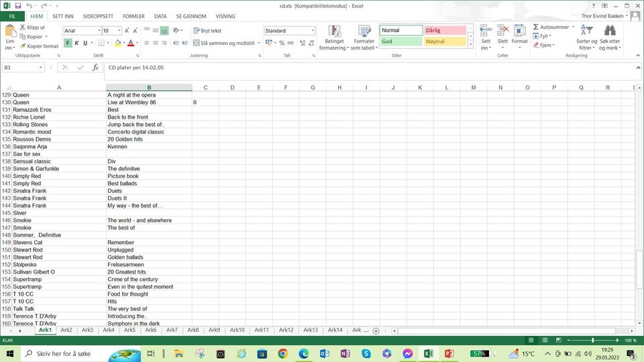644x362 pixels.
Task: Click Fyll fill button
Action: (542, 36)
